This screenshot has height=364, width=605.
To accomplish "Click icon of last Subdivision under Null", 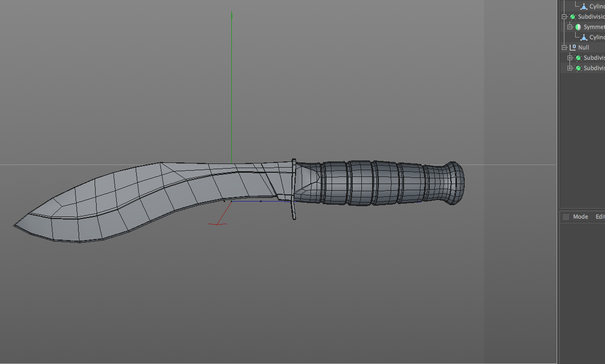I will [578, 68].
